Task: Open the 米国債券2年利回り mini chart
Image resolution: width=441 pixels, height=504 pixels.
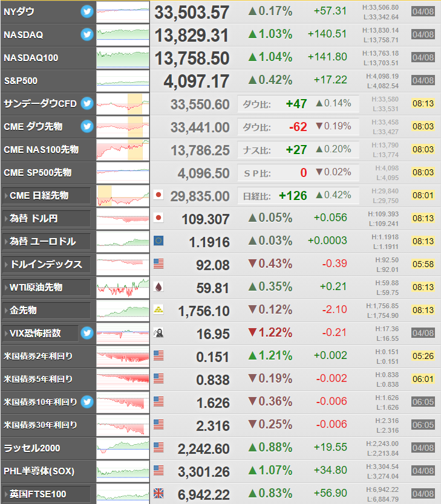Action: pos(123,356)
